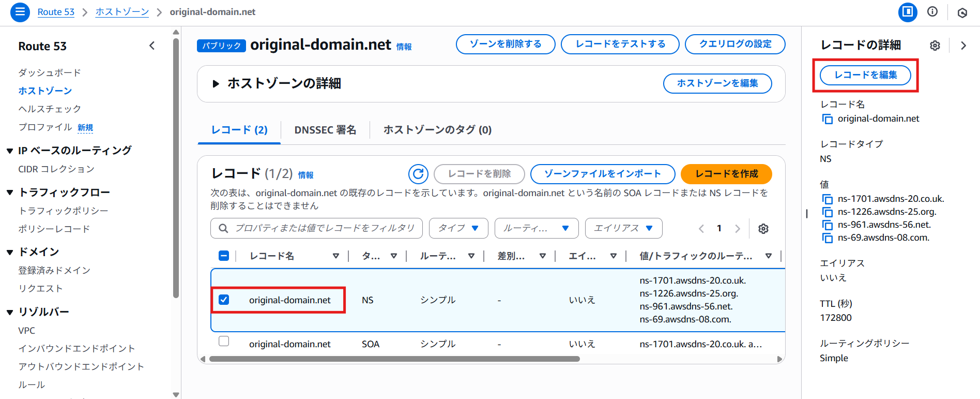
Task: Sort by レコード名 column
Action: coord(336,256)
